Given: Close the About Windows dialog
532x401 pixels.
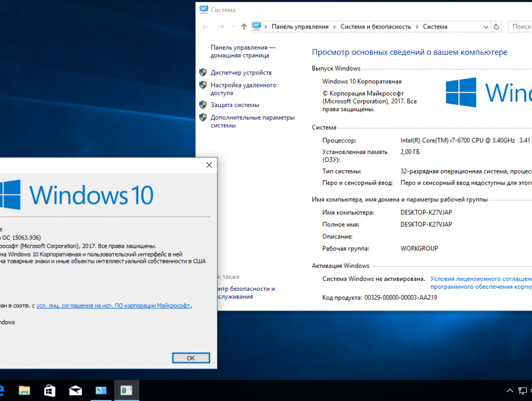Looking at the screenshot, I should pyautogui.click(x=209, y=165).
